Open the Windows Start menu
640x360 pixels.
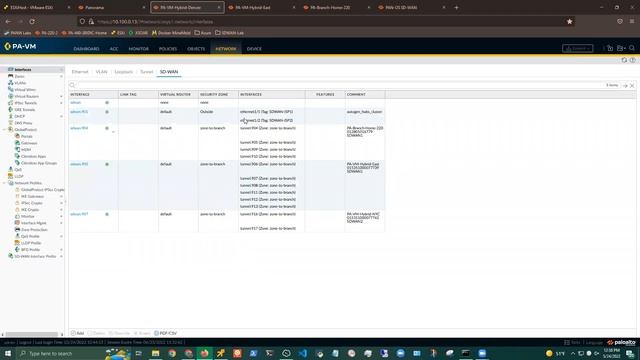pos(7,353)
